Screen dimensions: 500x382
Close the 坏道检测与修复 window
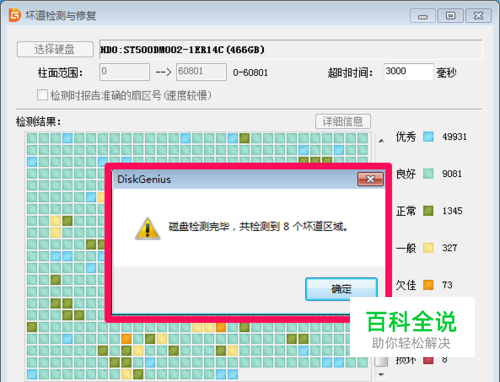click(478, 16)
